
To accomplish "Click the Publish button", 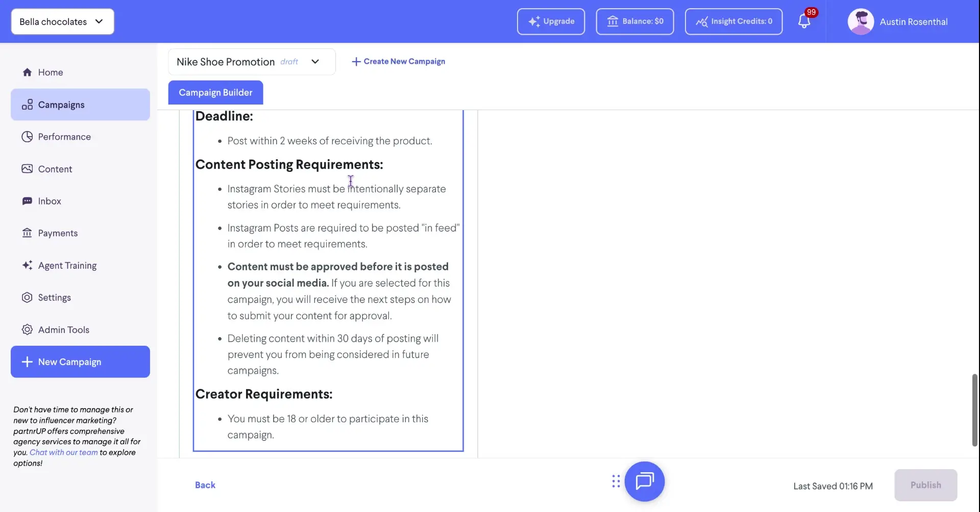I will coord(926,485).
